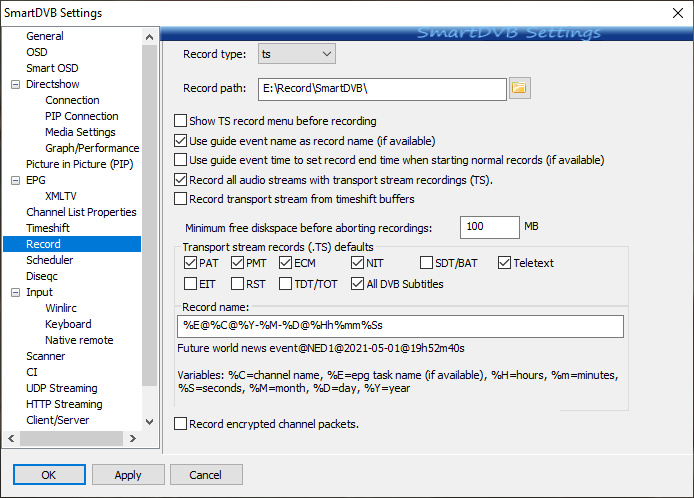Image resolution: width=694 pixels, height=498 pixels.
Task: Toggle the PMT checkbox
Action: tap(238, 263)
